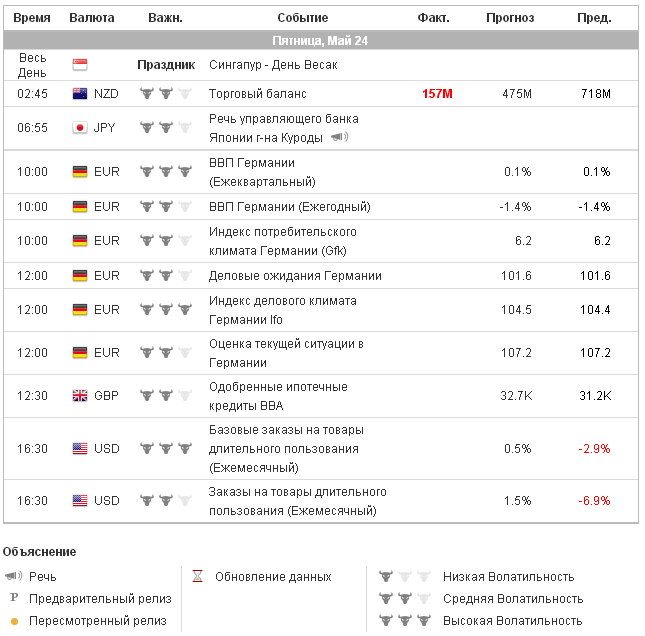Click the Пятница, Май 24 date bar
This screenshot has height=636, width=645.
[x=320, y=41]
